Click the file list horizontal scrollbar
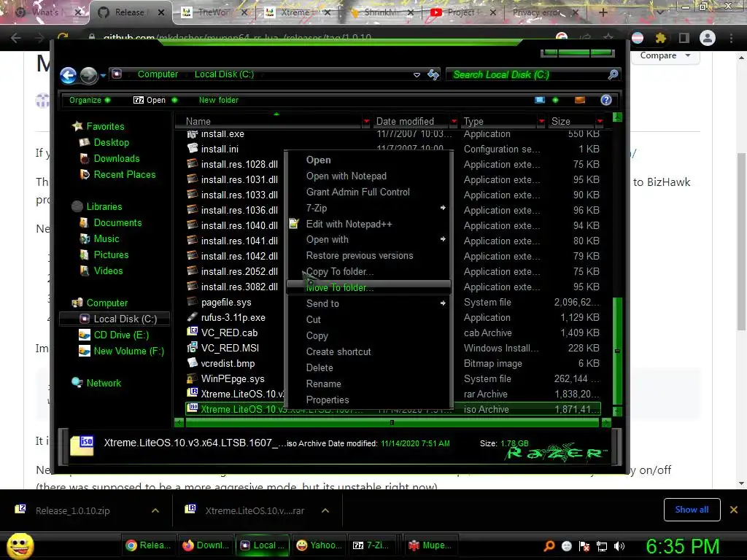 392,422
